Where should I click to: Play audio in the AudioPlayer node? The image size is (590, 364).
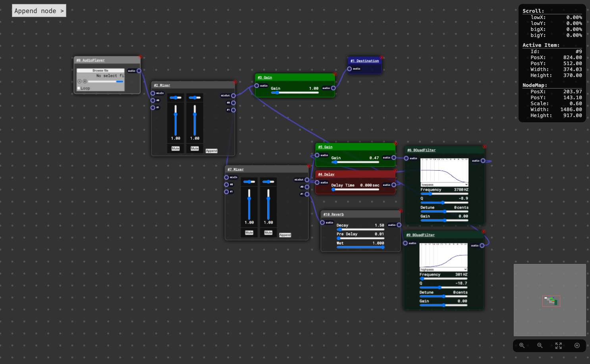pyautogui.click(x=79, y=81)
